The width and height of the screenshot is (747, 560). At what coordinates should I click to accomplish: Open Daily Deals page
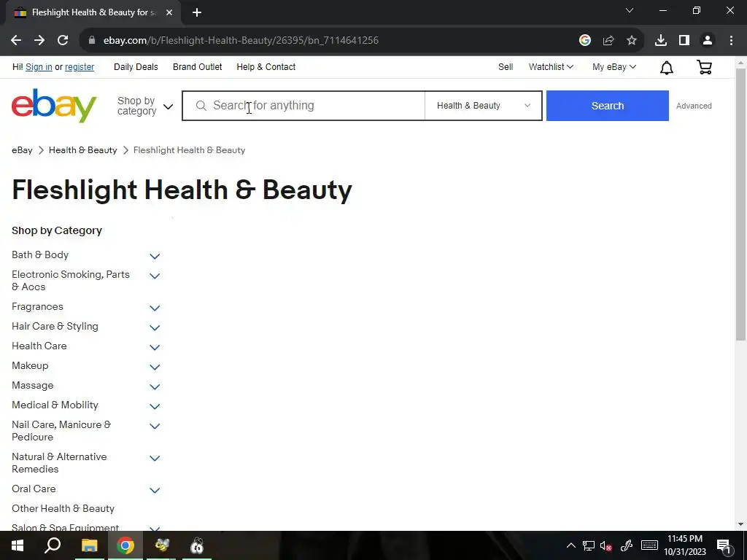pyautogui.click(x=136, y=67)
